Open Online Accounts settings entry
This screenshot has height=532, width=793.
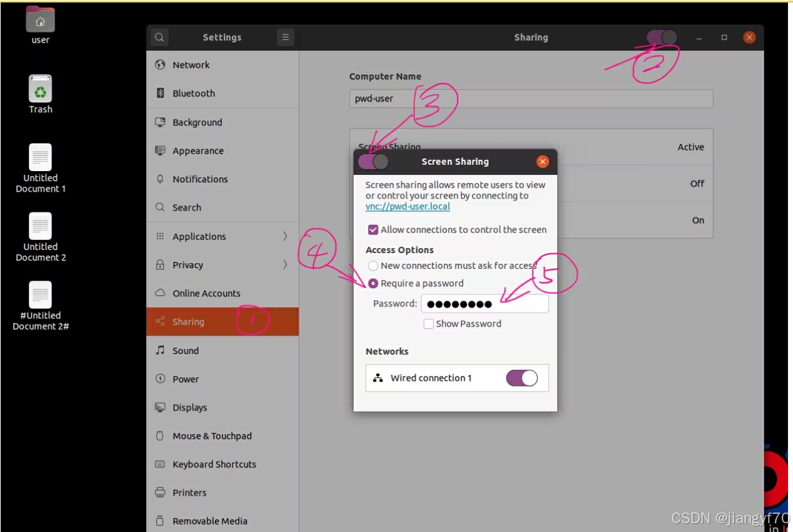[x=223, y=293]
